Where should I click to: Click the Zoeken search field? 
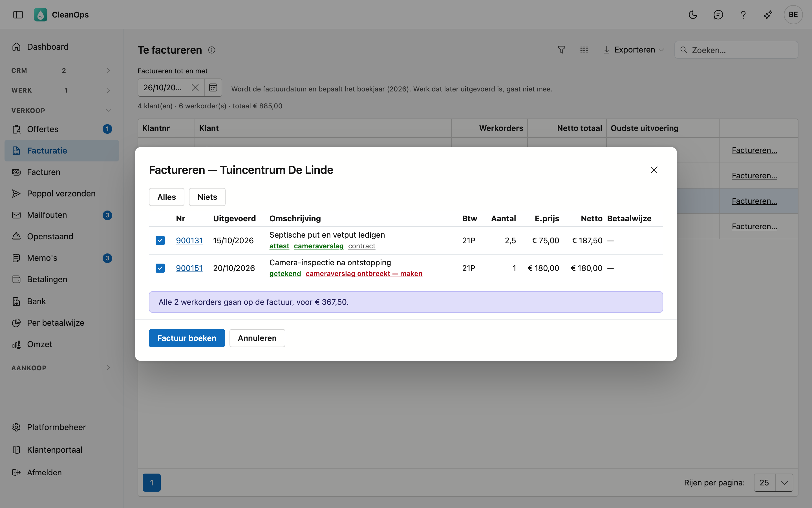[736, 50]
